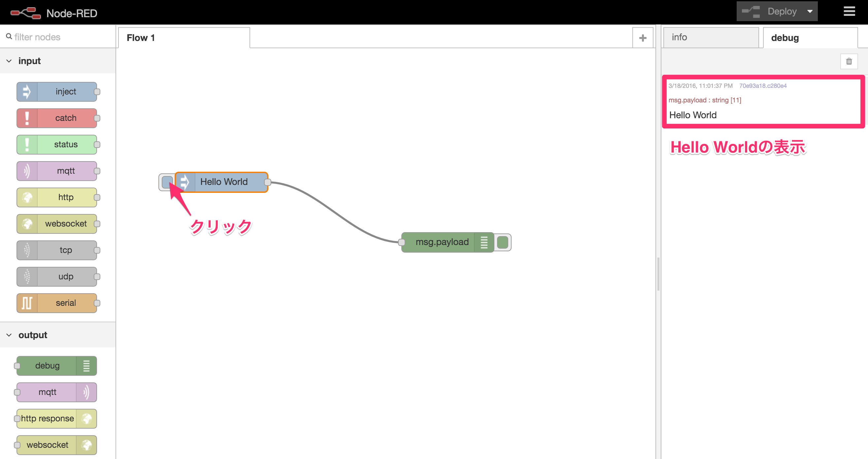Viewport: 868px width, 459px height.
Task: Select the debug node under output
Action: 55,365
